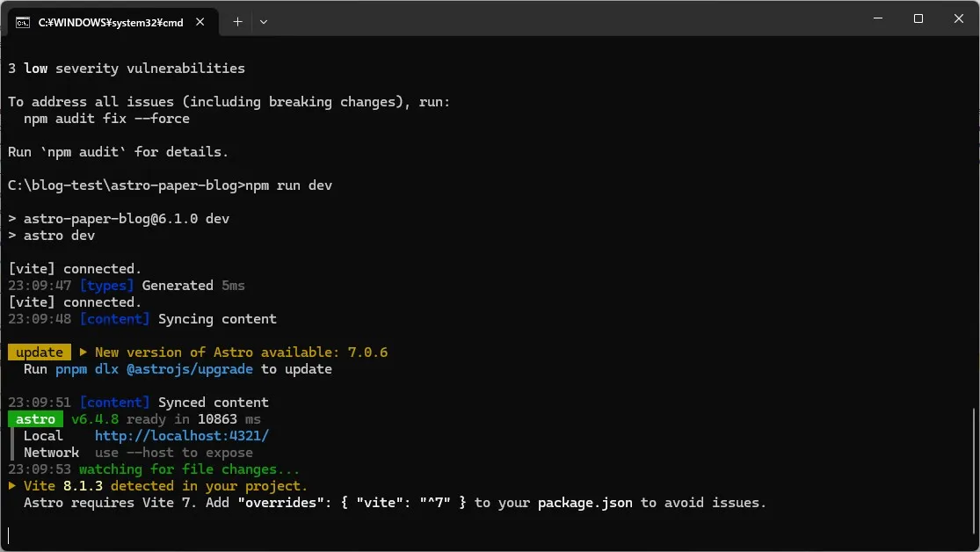Click the 'Local' label
980x552 pixels.
click(x=43, y=436)
